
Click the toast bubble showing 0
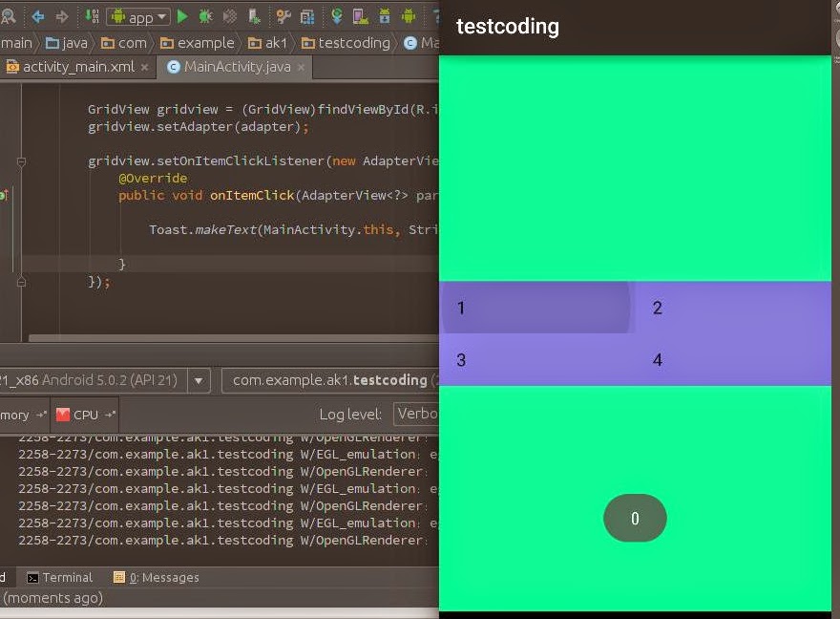click(635, 519)
